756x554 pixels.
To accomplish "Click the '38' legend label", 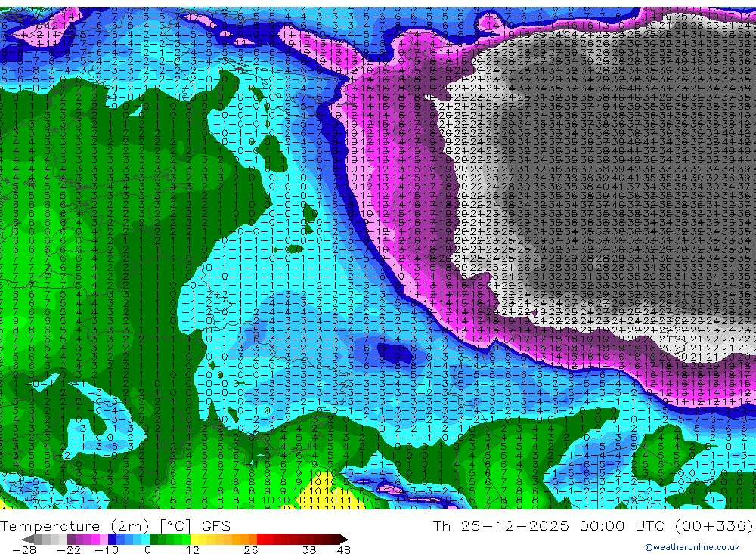I will [309, 550].
